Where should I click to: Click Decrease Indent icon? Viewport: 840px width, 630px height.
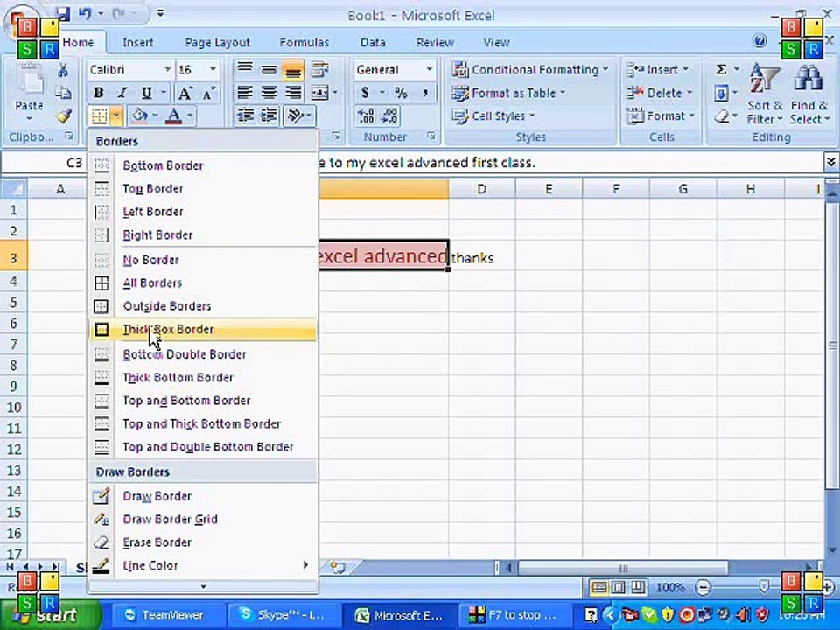tap(245, 115)
